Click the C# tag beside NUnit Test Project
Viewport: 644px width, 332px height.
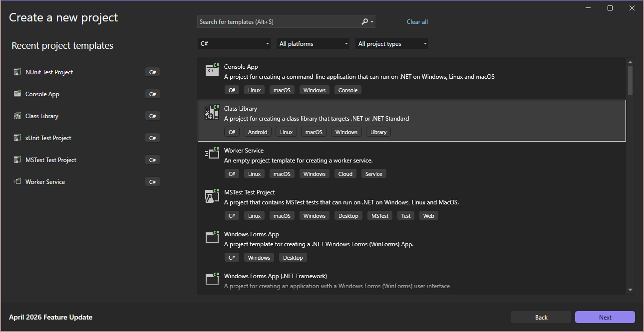point(153,72)
